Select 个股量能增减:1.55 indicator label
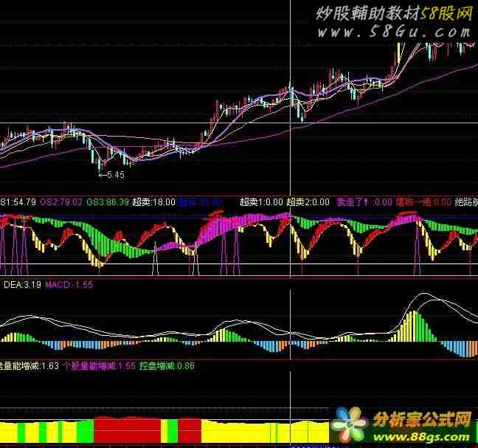The image size is (478, 448). tap(100, 365)
